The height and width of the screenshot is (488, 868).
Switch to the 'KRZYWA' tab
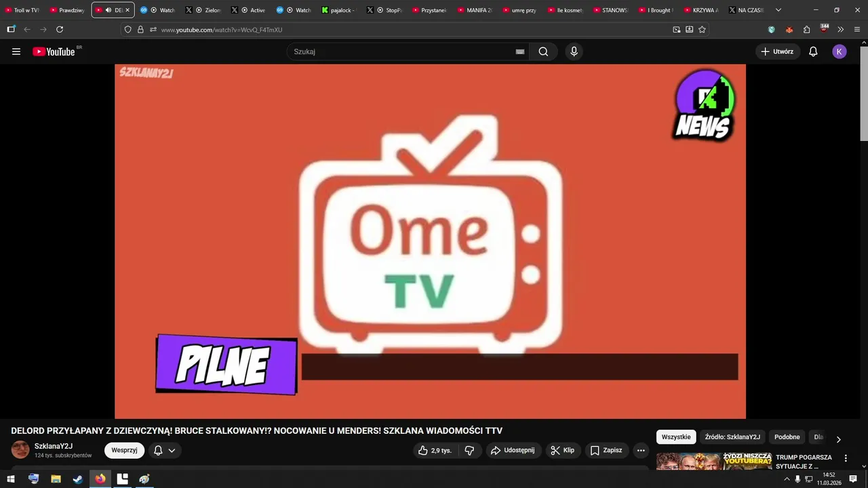click(x=701, y=10)
